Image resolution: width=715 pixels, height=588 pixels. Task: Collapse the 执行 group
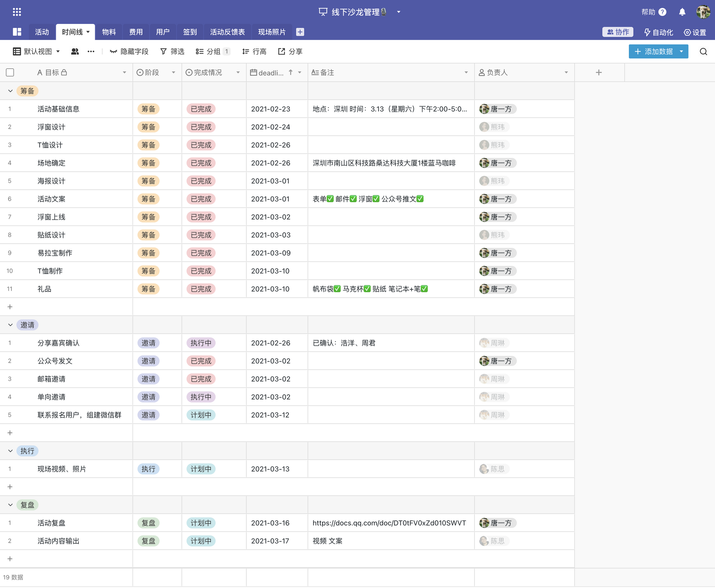pyautogui.click(x=10, y=451)
